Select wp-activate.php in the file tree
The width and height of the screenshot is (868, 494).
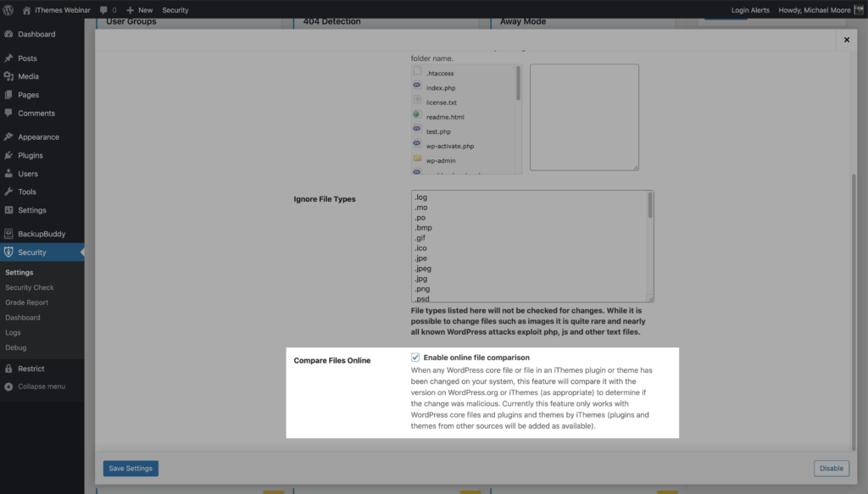(449, 146)
